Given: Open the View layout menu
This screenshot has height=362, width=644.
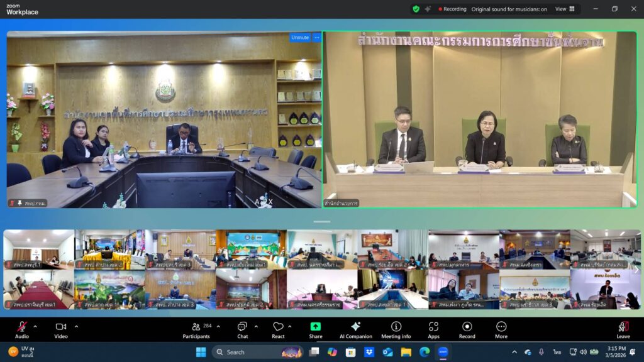Looking at the screenshot, I should pyautogui.click(x=564, y=9).
